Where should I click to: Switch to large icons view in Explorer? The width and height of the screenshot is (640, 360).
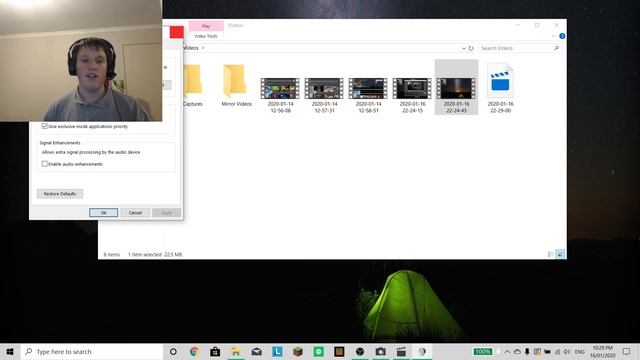click(560, 254)
